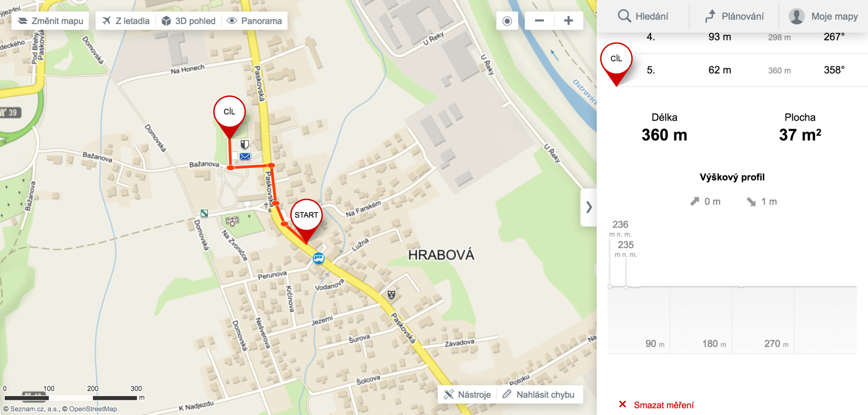This screenshot has width=868, height=415.
Task: Center map on my location
Action: pyautogui.click(x=507, y=21)
